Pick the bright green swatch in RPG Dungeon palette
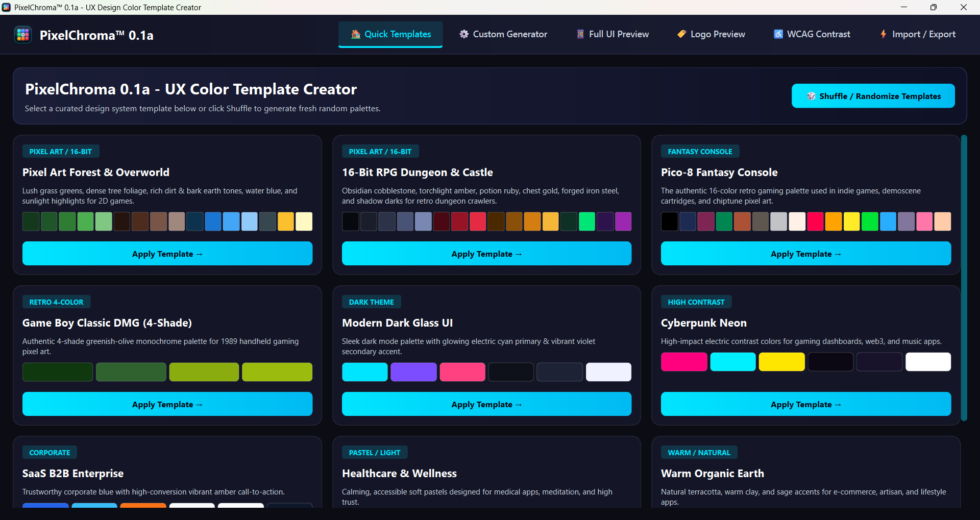The image size is (980, 520). [x=587, y=221]
